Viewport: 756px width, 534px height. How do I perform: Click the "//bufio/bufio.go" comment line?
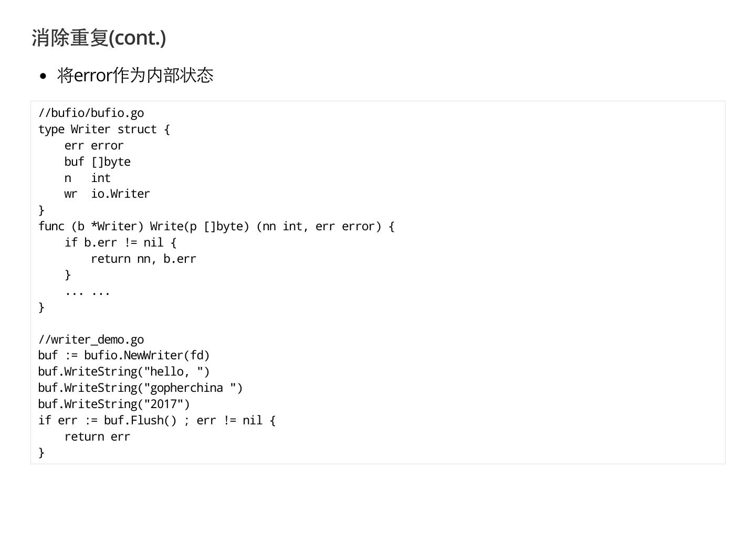pyautogui.click(x=91, y=113)
